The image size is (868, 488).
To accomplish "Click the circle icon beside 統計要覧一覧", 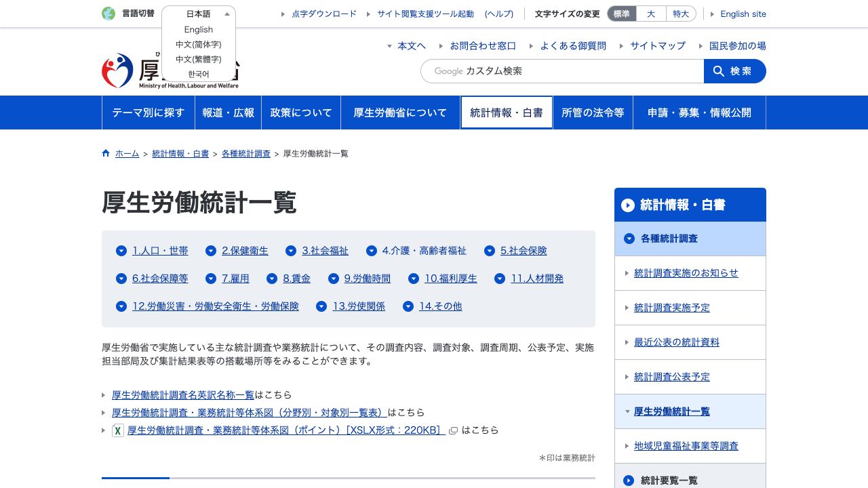I will pos(629,481).
